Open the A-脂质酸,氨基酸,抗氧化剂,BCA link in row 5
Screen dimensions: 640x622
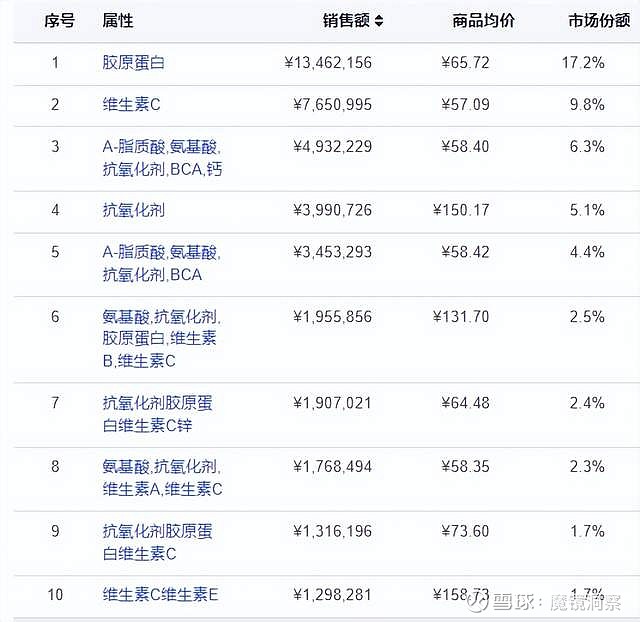point(161,263)
